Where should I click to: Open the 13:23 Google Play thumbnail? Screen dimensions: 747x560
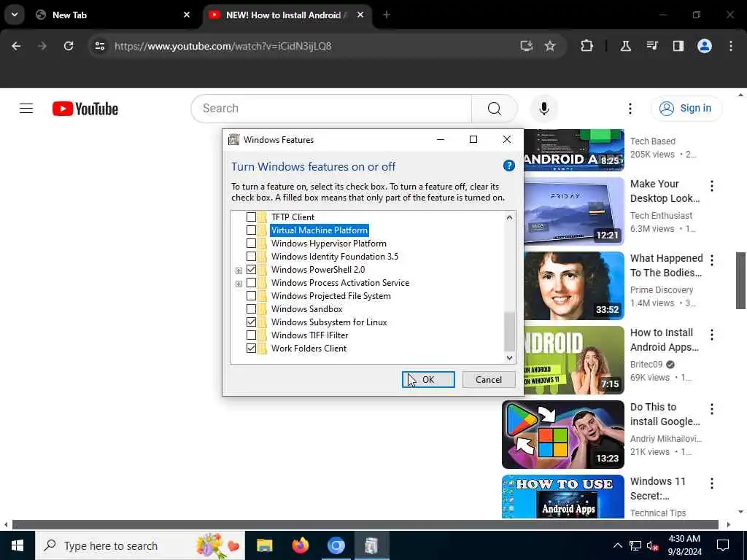click(x=562, y=435)
